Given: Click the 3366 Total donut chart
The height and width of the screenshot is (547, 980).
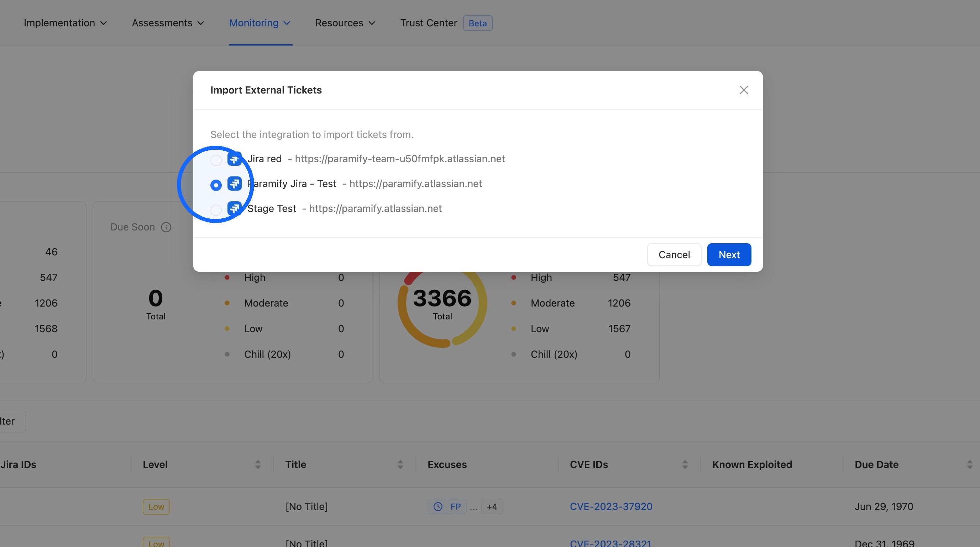Looking at the screenshot, I should tap(442, 303).
